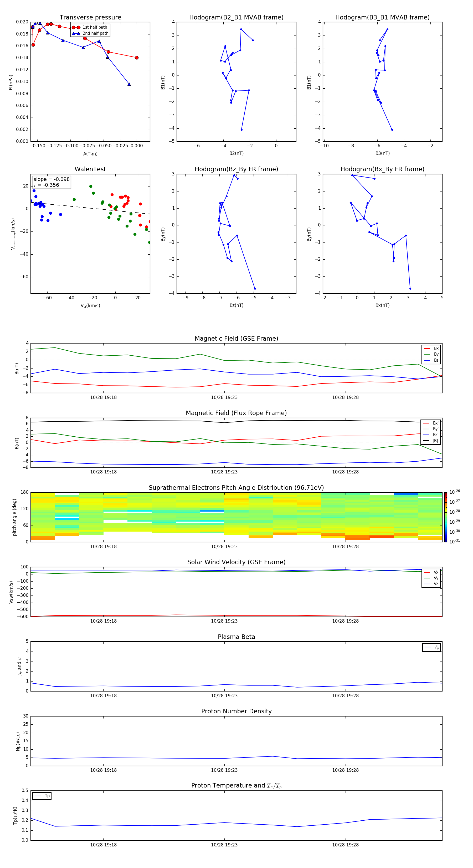The image size is (473, 868).
Task: Click the 'B3(nT)' x-axis label
Action: (382, 153)
